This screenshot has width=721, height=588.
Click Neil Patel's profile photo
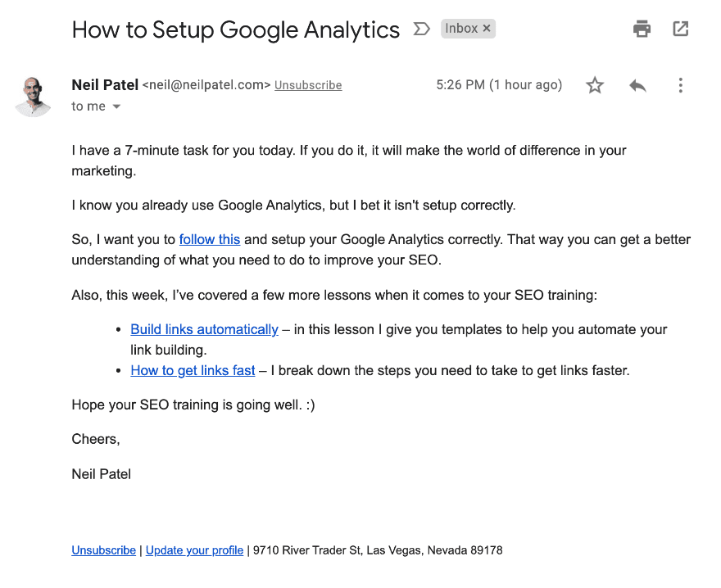(33, 96)
